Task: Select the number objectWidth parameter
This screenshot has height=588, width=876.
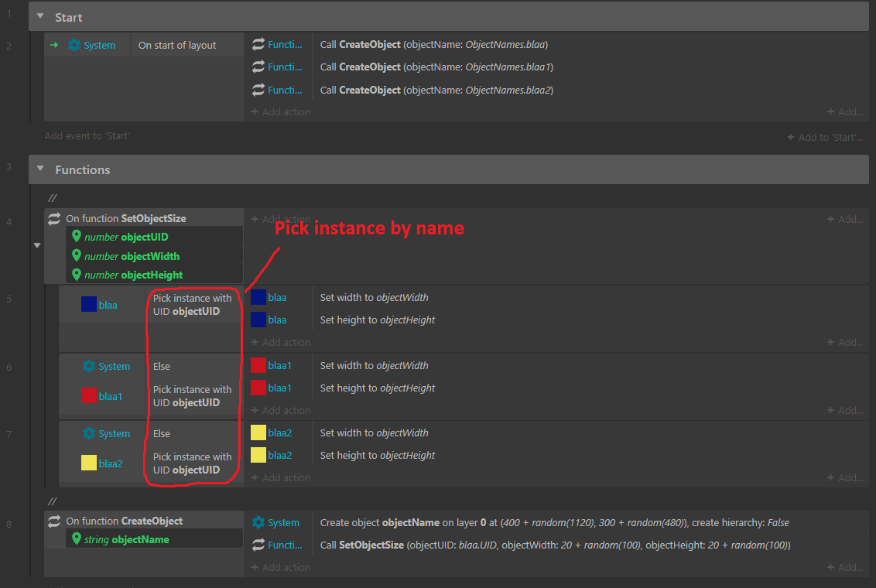Action: (132, 256)
